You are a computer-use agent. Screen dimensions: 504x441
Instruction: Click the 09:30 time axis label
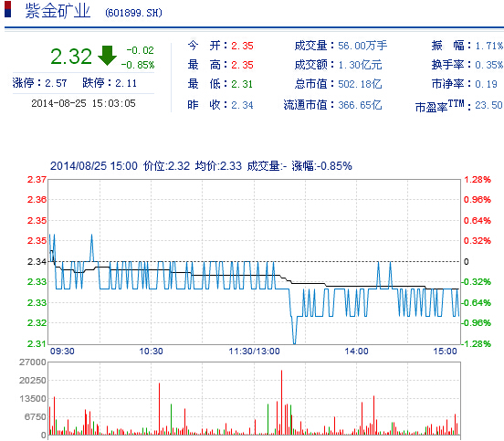tap(62, 352)
